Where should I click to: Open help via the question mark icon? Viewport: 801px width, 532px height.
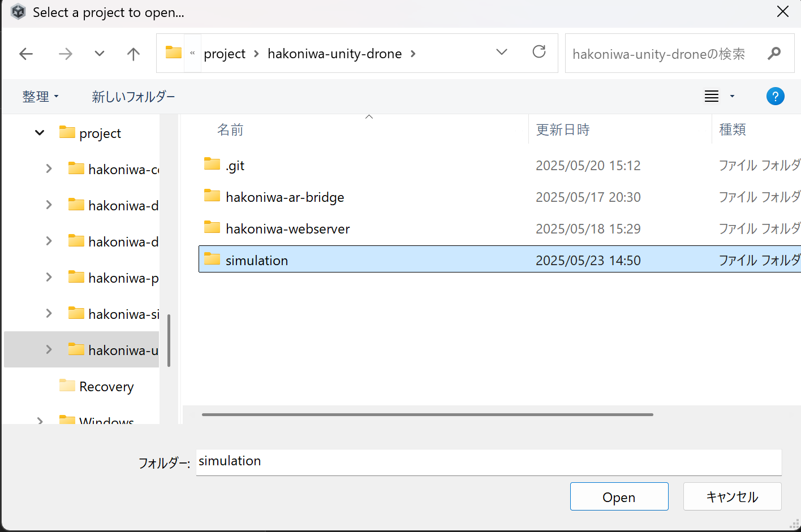pos(775,96)
